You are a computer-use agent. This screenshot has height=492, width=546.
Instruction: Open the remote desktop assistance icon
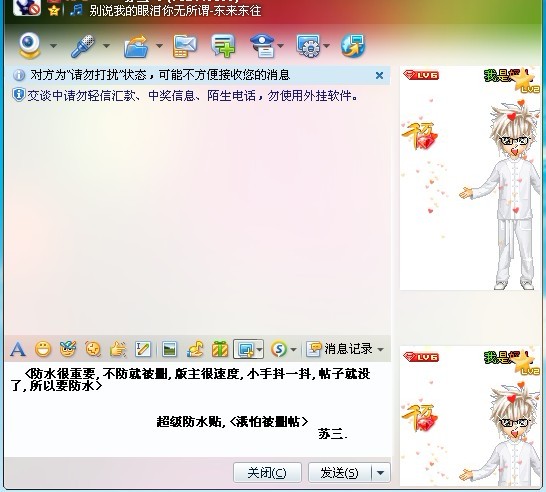[x=308, y=46]
